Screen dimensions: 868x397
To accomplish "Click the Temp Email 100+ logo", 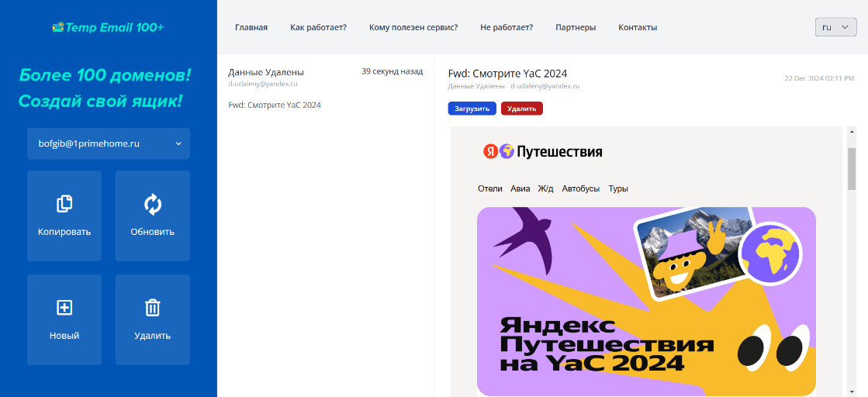I will pyautogui.click(x=108, y=27).
